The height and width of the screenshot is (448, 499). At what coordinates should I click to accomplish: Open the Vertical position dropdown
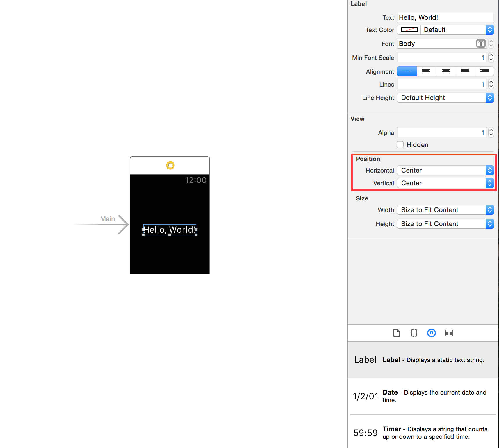[445, 183]
